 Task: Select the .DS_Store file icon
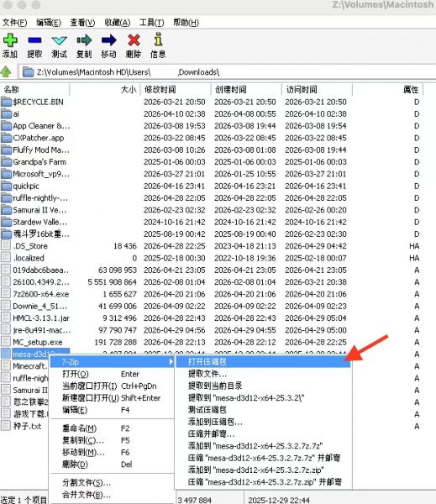point(6,246)
